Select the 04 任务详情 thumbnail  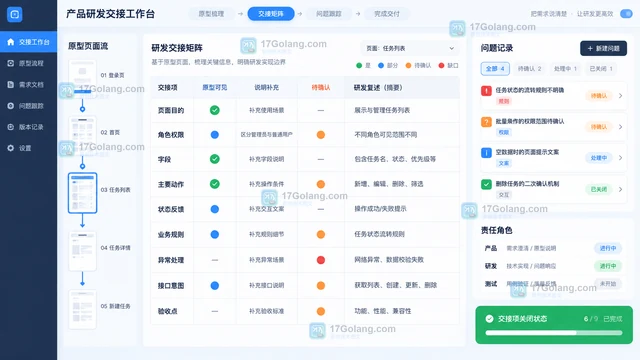pos(82,251)
